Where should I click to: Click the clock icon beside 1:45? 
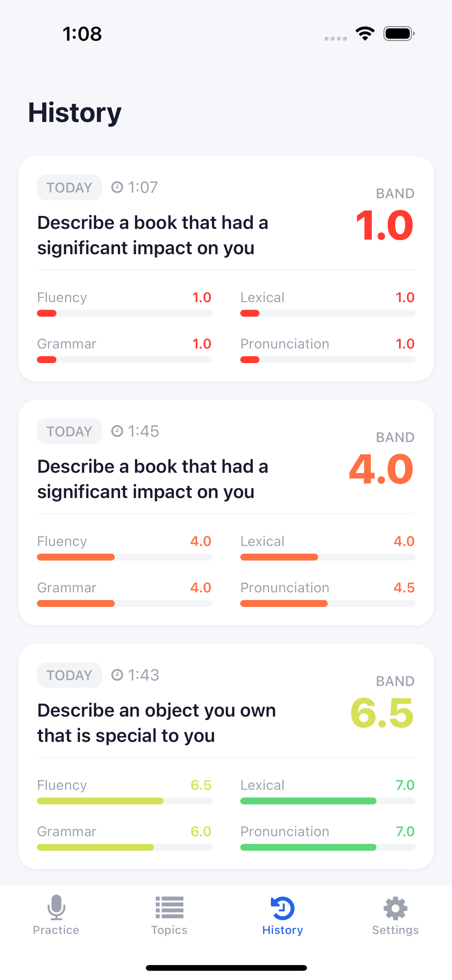pyautogui.click(x=117, y=431)
